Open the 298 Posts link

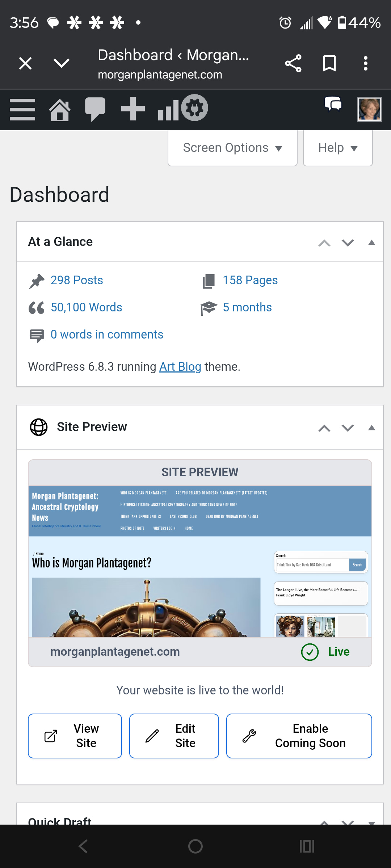click(77, 280)
